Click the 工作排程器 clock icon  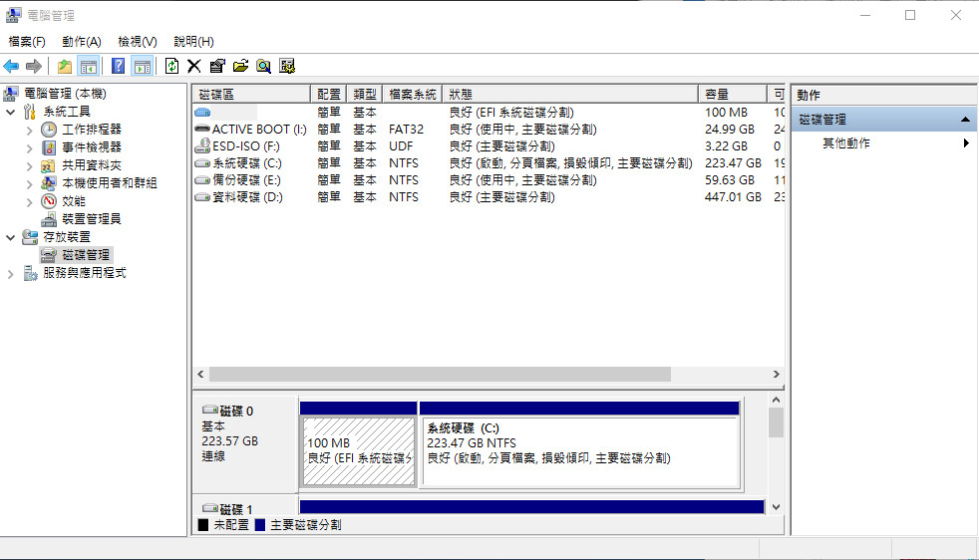(x=49, y=130)
